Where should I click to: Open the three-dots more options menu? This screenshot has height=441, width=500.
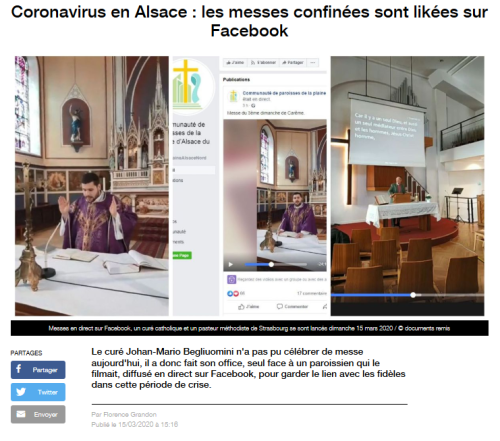(x=313, y=62)
